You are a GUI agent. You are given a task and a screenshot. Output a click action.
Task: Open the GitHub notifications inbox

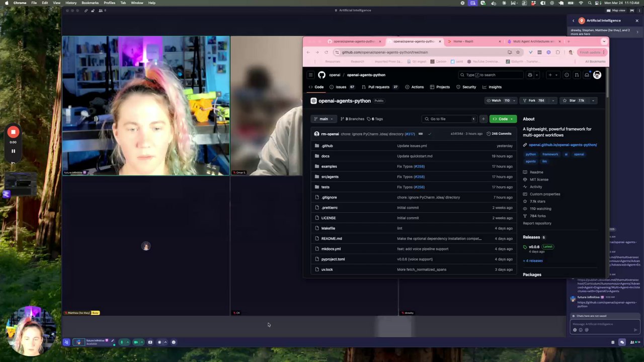tap(587, 75)
